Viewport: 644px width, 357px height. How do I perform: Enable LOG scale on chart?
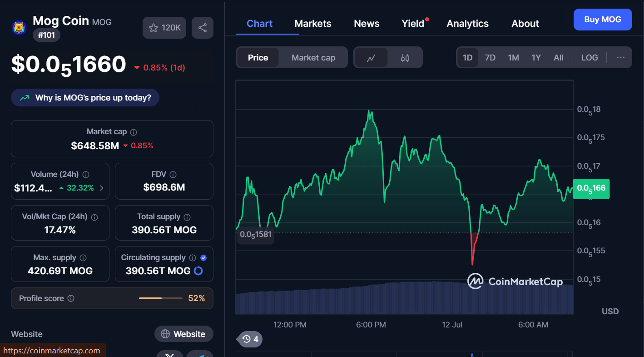click(590, 58)
